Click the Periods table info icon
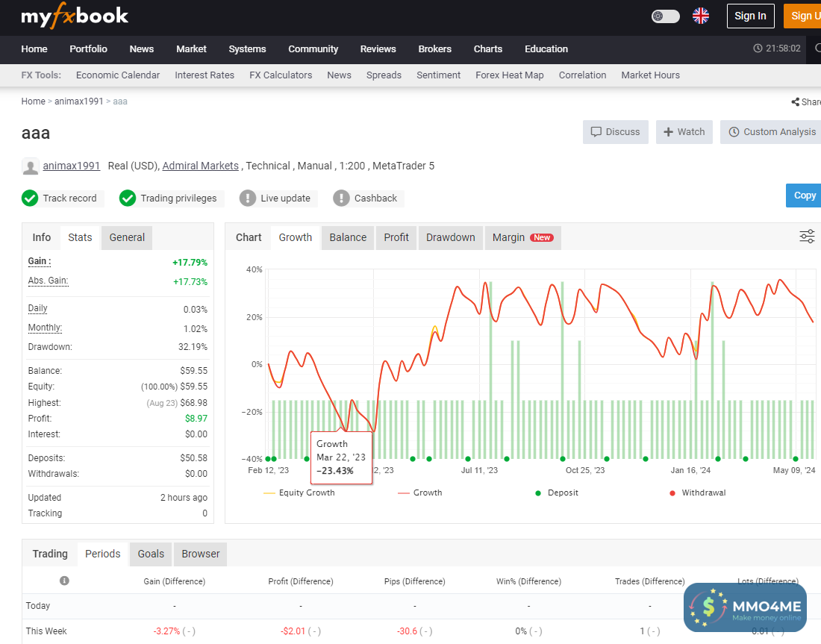 click(x=64, y=581)
